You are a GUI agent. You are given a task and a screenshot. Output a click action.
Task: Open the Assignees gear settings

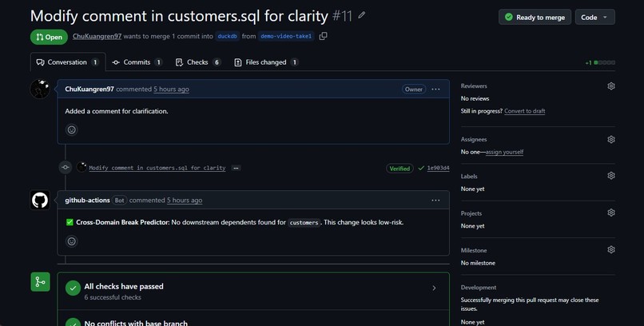click(611, 139)
